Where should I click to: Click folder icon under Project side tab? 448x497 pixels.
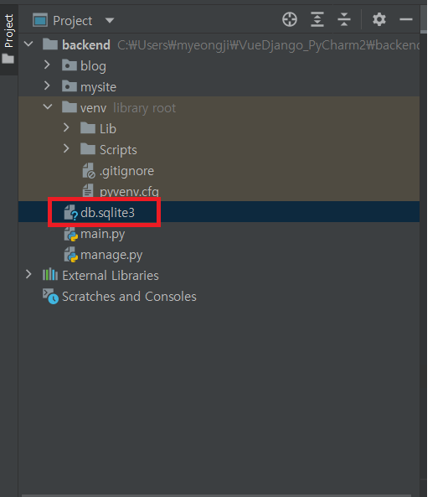pyautogui.click(x=8, y=59)
